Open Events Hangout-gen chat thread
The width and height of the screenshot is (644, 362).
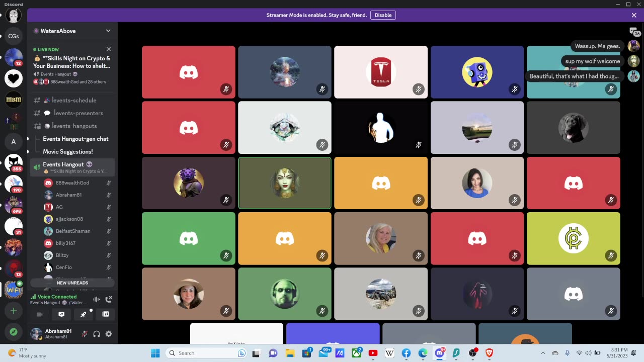pos(75,139)
